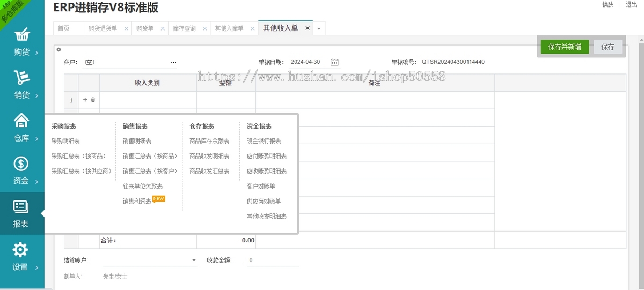
Task: Click the 资金报表 heading
Action: coord(259,127)
